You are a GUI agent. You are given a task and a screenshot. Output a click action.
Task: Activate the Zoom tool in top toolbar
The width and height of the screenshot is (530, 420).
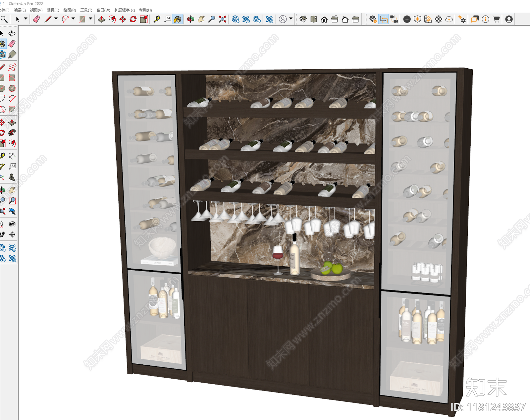tap(212, 19)
